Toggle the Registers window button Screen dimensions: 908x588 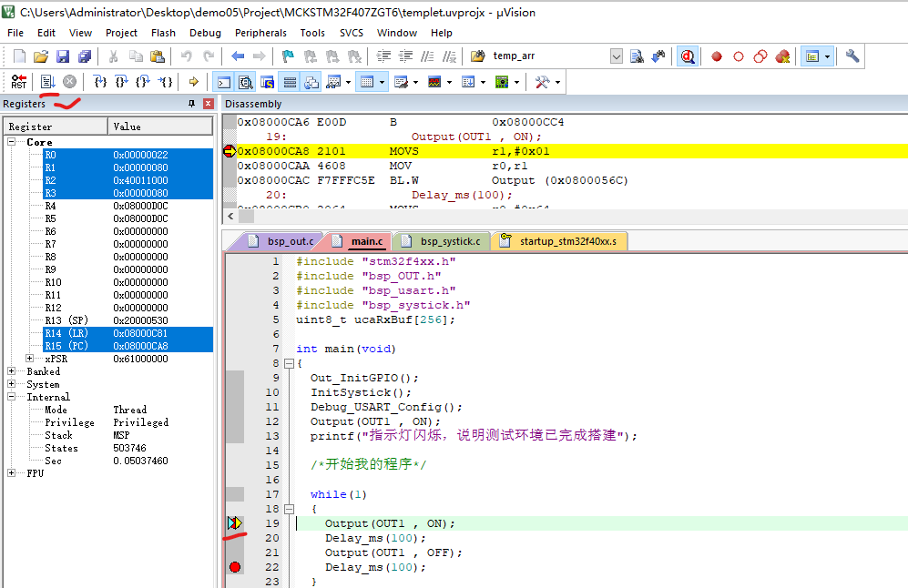click(x=290, y=82)
